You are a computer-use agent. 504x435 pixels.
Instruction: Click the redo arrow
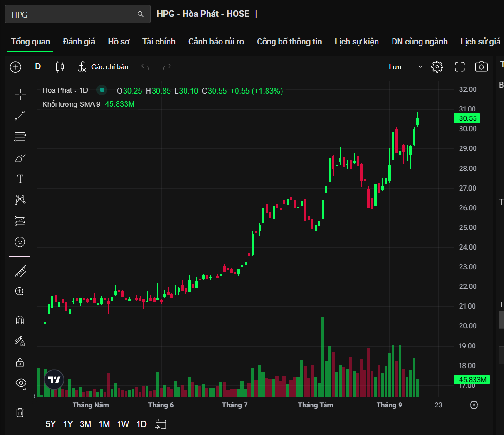(x=167, y=67)
